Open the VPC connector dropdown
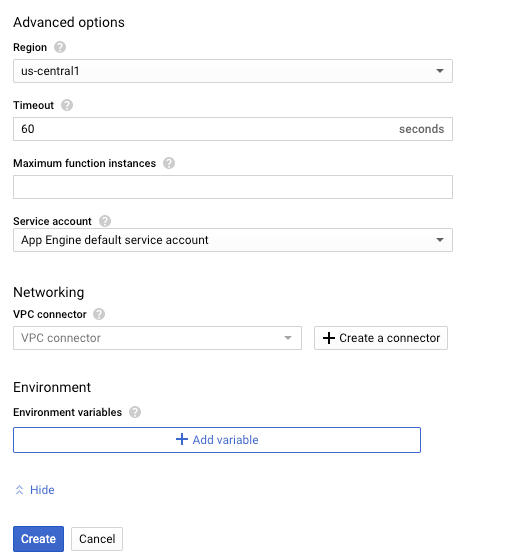505x552 pixels. pos(157,338)
